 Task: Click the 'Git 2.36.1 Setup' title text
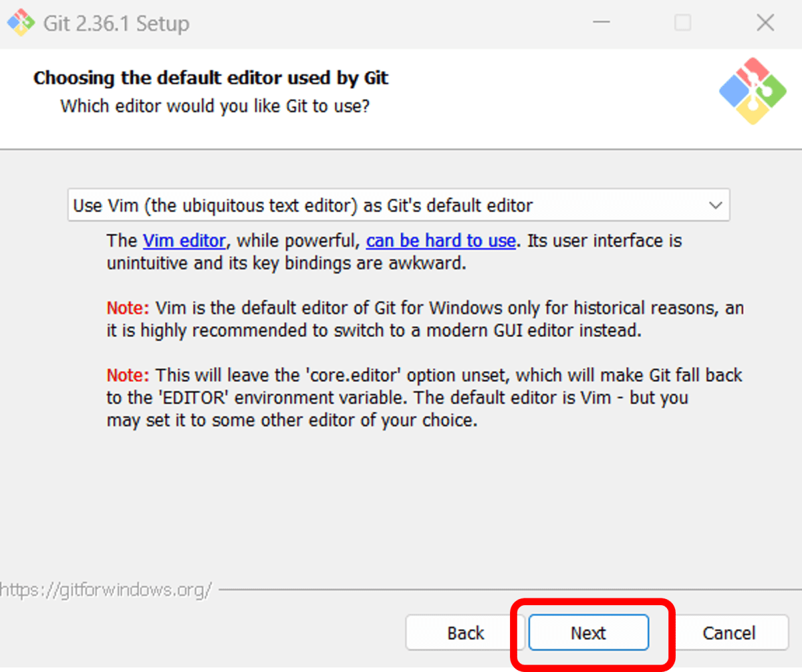(116, 23)
